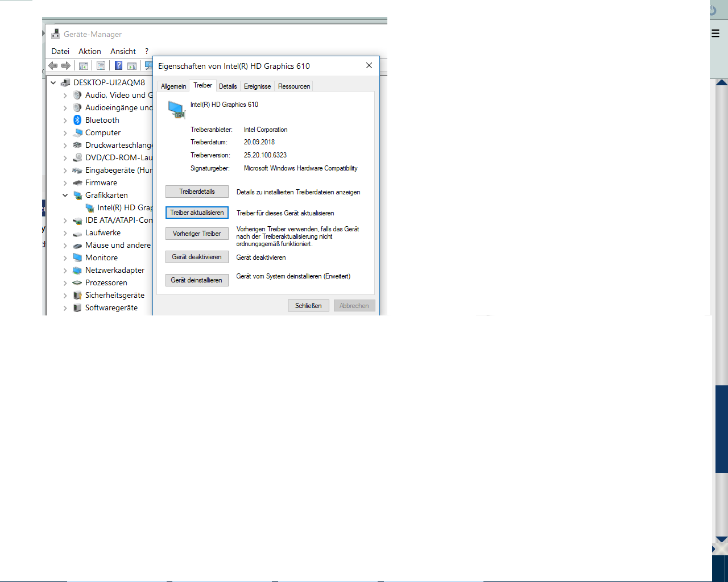Click the driver version 25.20.100.6323 text
Screen dimensions: 728x582
(x=265, y=155)
